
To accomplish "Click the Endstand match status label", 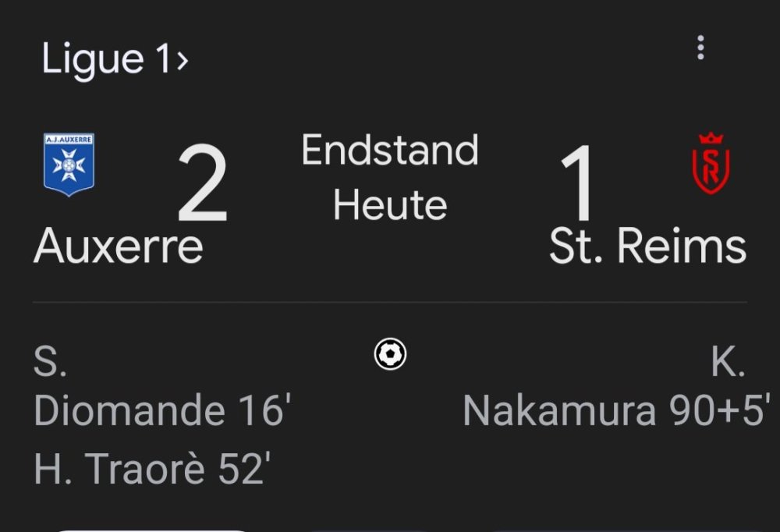I will coord(390,151).
